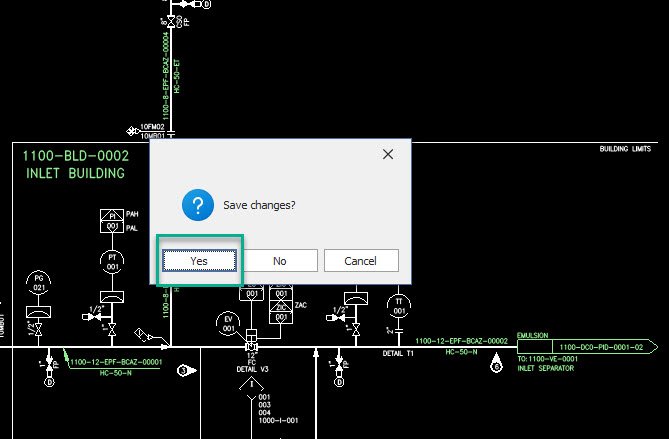Click the 1100-DCO-PID-0001-02 off-page connector

(598, 346)
